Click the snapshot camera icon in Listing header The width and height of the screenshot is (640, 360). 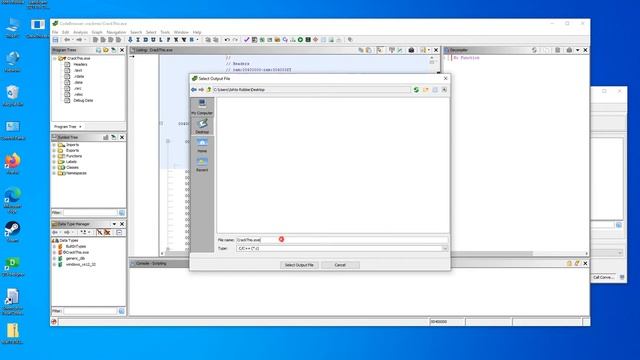click(411, 50)
